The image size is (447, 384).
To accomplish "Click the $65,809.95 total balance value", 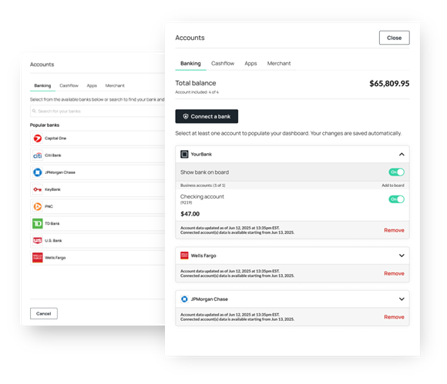I will 389,83.
